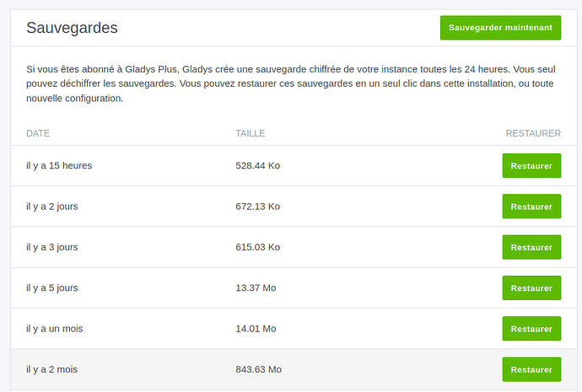Restore the 843.63 Mo backup
Image resolution: width=582 pixels, height=392 pixels.
(531, 369)
